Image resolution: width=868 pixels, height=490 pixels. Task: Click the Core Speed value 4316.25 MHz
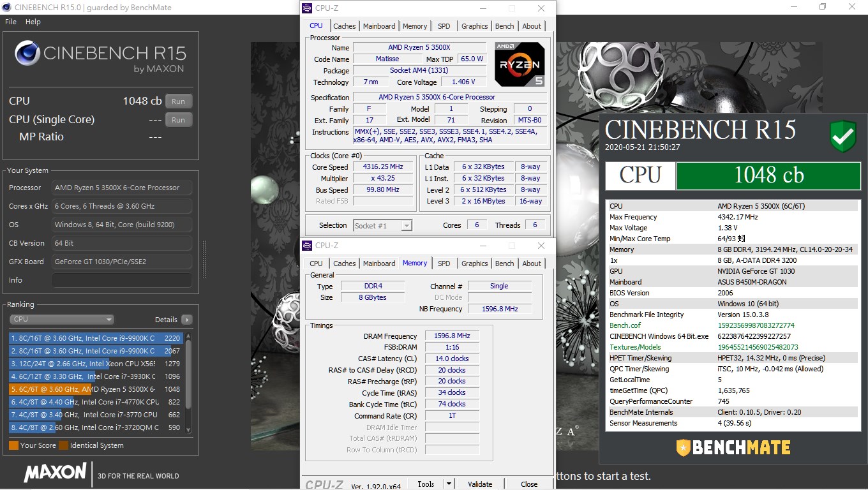[383, 167]
